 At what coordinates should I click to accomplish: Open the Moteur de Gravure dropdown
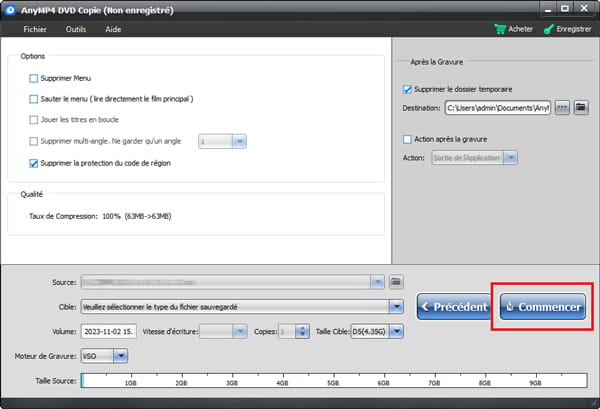(x=104, y=356)
